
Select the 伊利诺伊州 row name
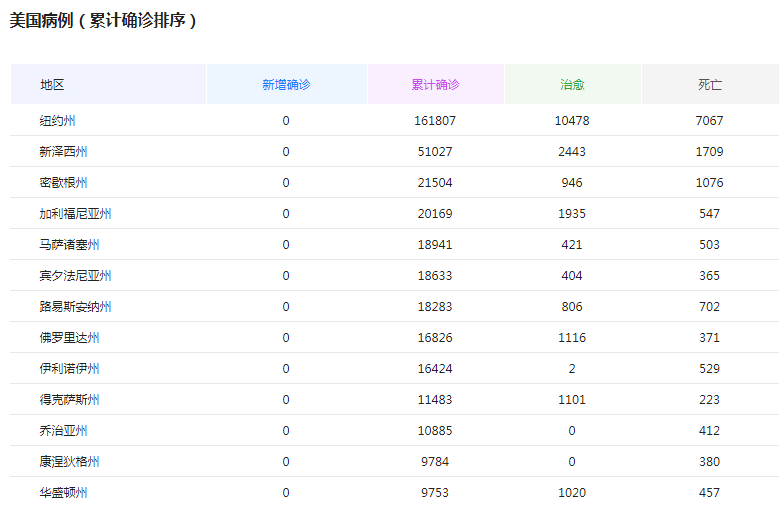[70, 368]
